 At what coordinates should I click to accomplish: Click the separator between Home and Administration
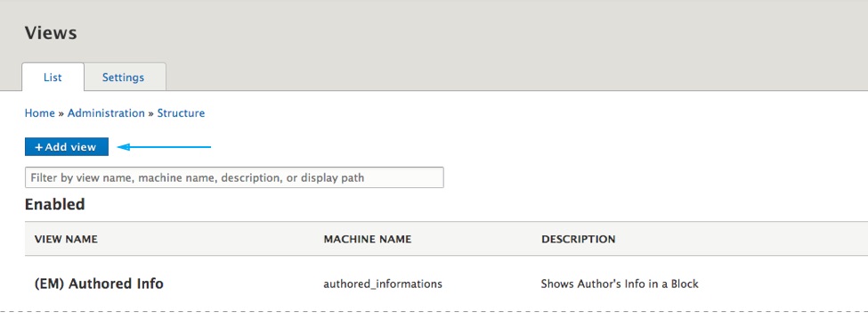coord(61,114)
